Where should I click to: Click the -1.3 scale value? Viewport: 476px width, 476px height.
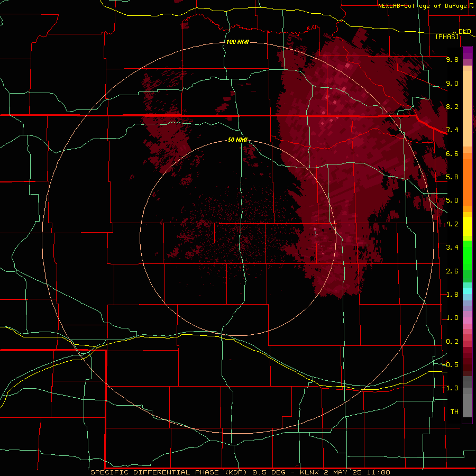tap(450, 388)
